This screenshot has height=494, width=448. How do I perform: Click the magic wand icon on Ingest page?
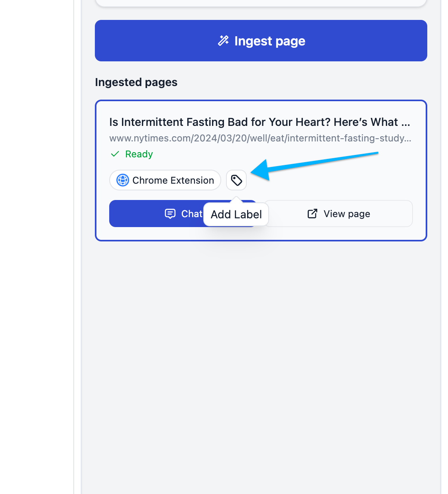[223, 41]
